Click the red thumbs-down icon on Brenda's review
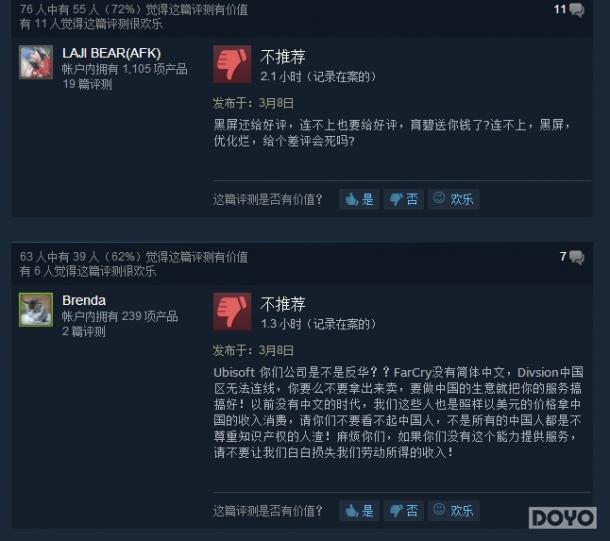The width and height of the screenshot is (610, 541). [x=232, y=312]
